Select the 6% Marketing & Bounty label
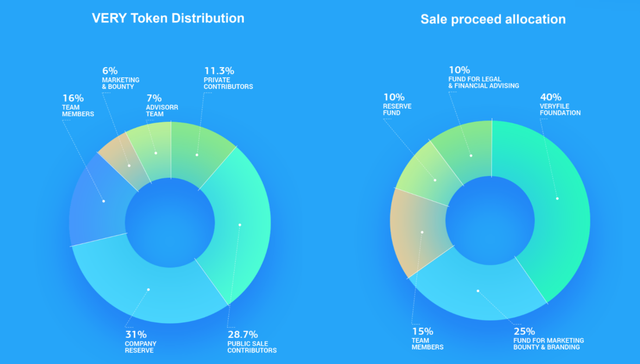Screen dimensions: 640x364 click(120, 78)
